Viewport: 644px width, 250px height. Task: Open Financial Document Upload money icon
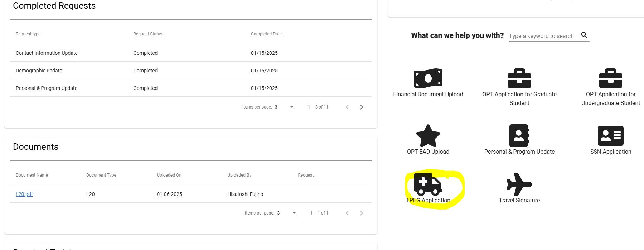point(428,78)
